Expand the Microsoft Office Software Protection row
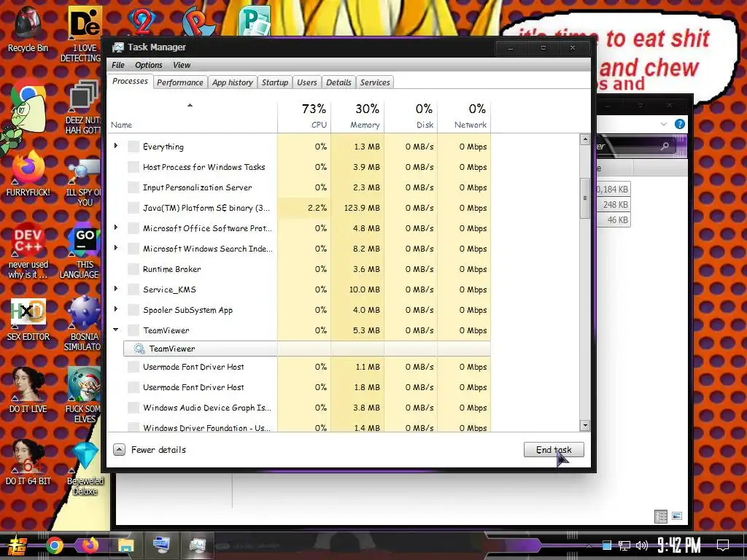Screen dimensions: 747x560 pyautogui.click(x=116, y=227)
